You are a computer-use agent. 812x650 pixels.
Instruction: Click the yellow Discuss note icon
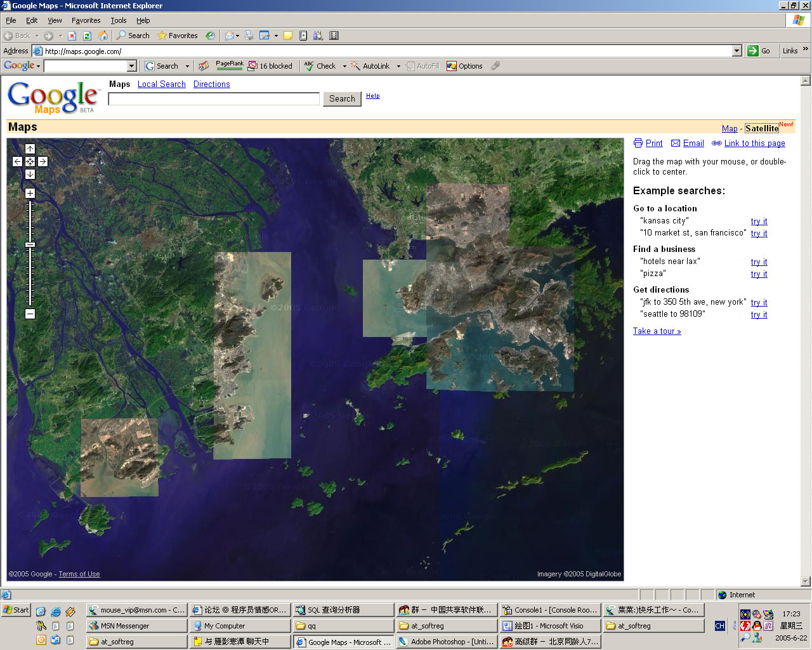pyautogui.click(x=288, y=36)
